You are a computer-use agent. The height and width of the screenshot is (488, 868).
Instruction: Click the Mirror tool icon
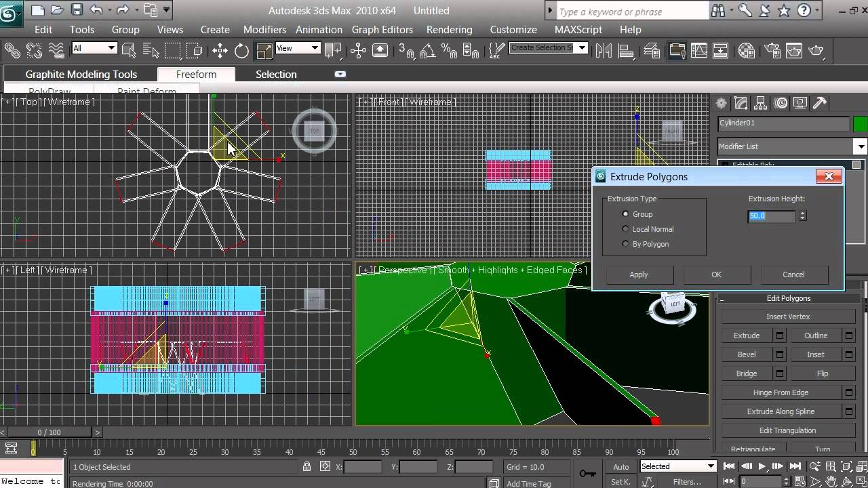[x=604, y=50]
